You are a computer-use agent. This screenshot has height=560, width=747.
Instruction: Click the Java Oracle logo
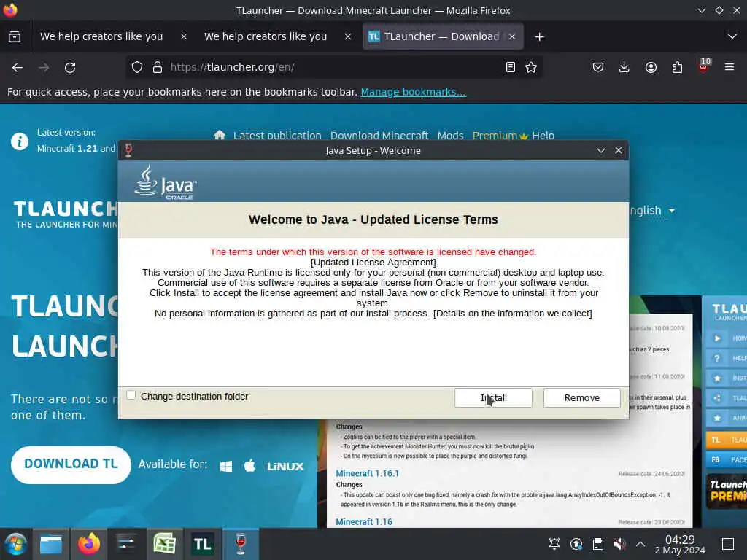(166, 182)
